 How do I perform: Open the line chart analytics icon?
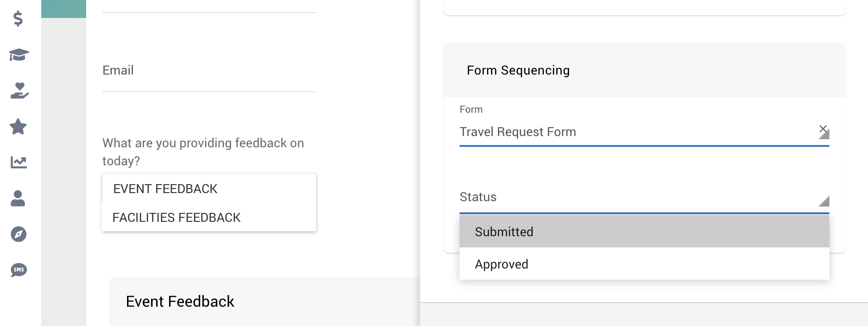point(19,163)
